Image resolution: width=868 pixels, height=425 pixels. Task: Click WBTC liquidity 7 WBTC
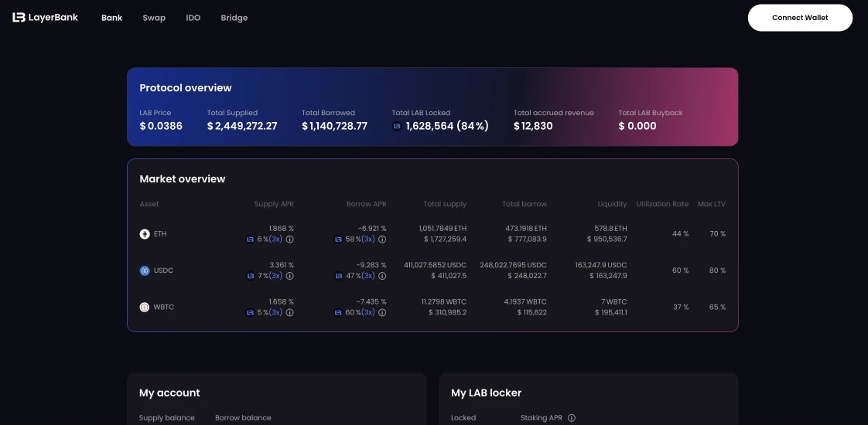pyautogui.click(x=614, y=301)
